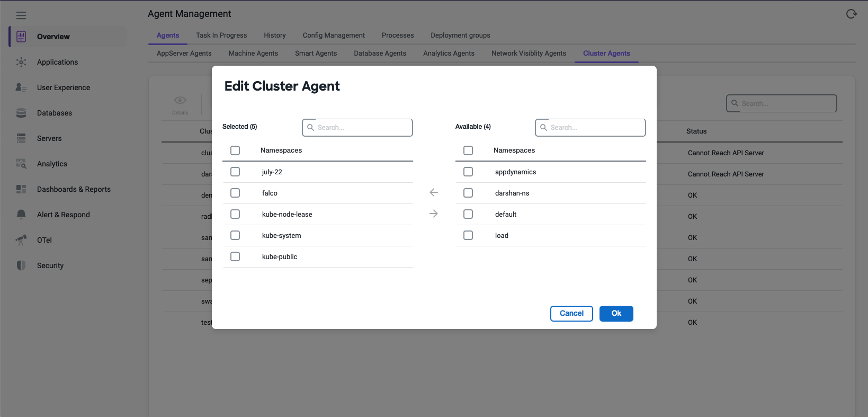This screenshot has height=417, width=868.
Task: Click the Selected namespaces search field
Action: [357, 128]
